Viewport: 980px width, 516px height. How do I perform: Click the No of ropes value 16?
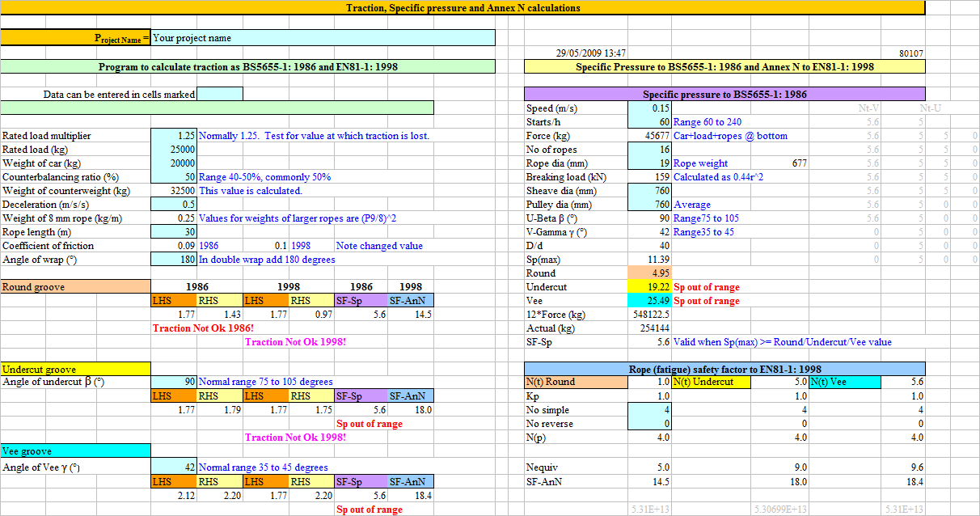(649, 150)
